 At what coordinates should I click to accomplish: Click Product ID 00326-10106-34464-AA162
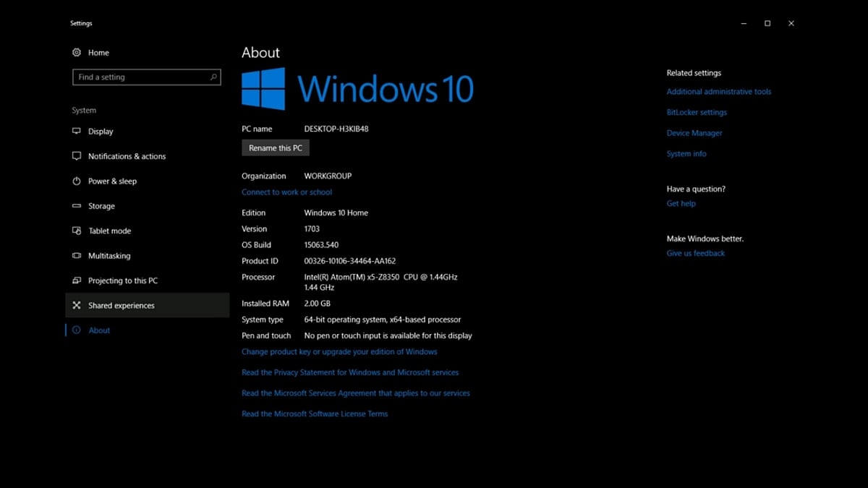350,261
